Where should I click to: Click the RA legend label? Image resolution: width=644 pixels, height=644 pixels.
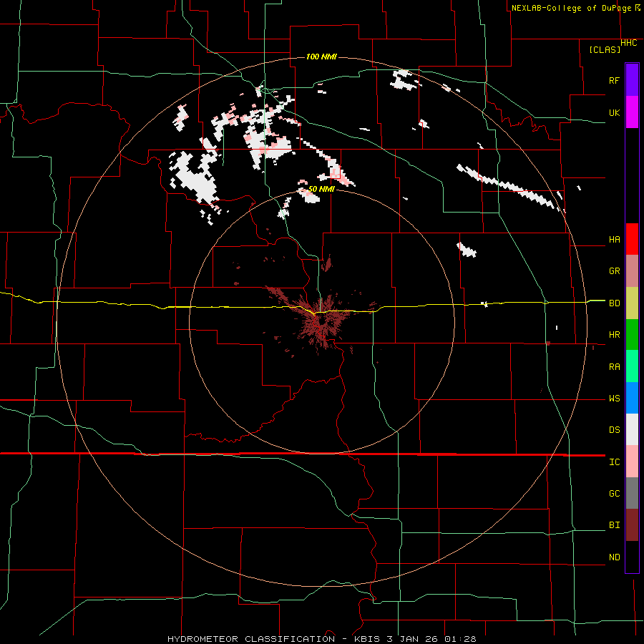pos(614,367)
